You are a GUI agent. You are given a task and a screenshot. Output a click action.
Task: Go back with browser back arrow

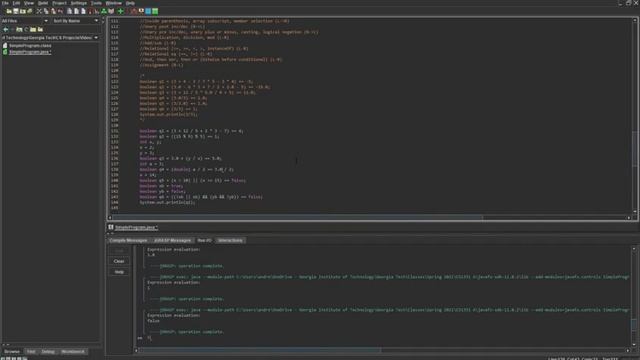tap(6, 29)
